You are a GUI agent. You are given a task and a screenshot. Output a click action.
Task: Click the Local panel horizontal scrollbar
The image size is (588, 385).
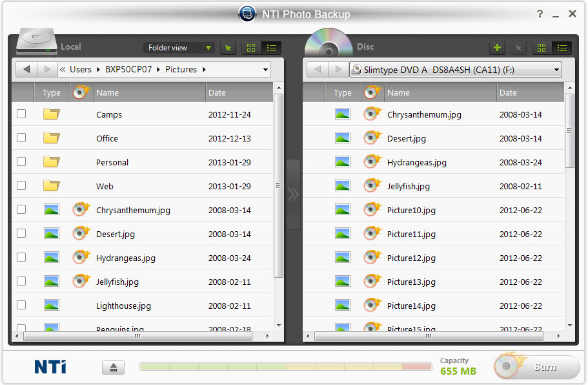137,336
